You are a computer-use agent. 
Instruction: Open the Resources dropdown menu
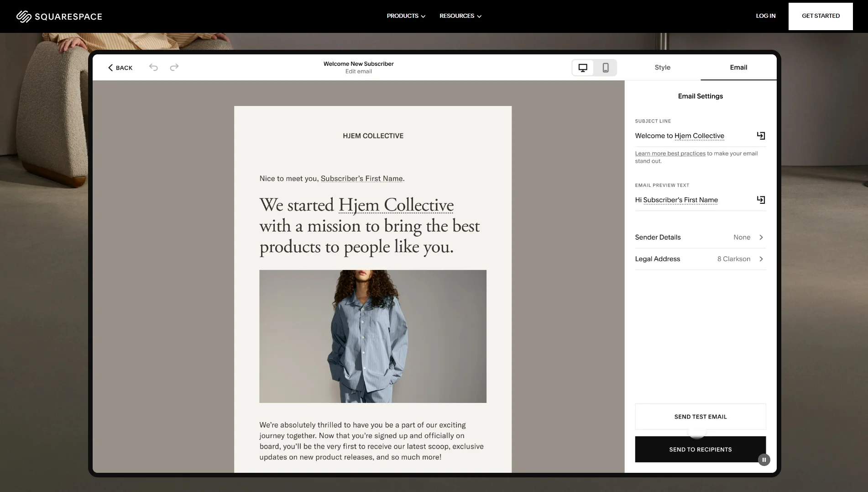460,16
